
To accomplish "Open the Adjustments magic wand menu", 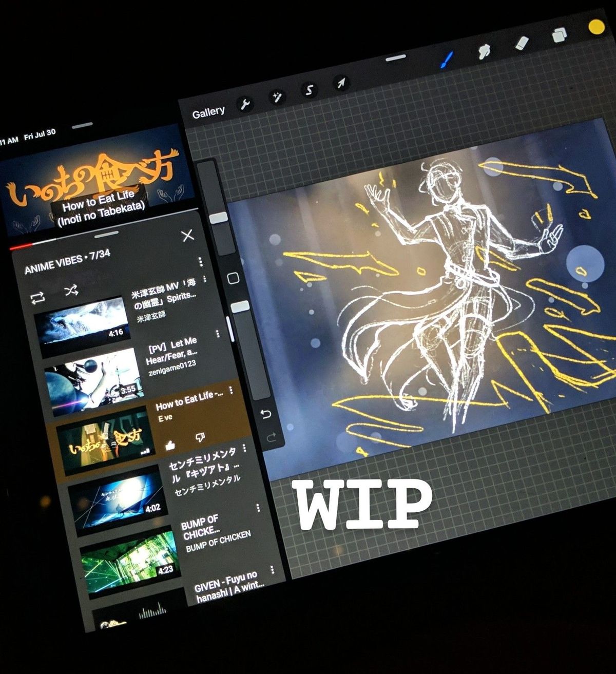I will pyautogui.click(x=277, y=97).
